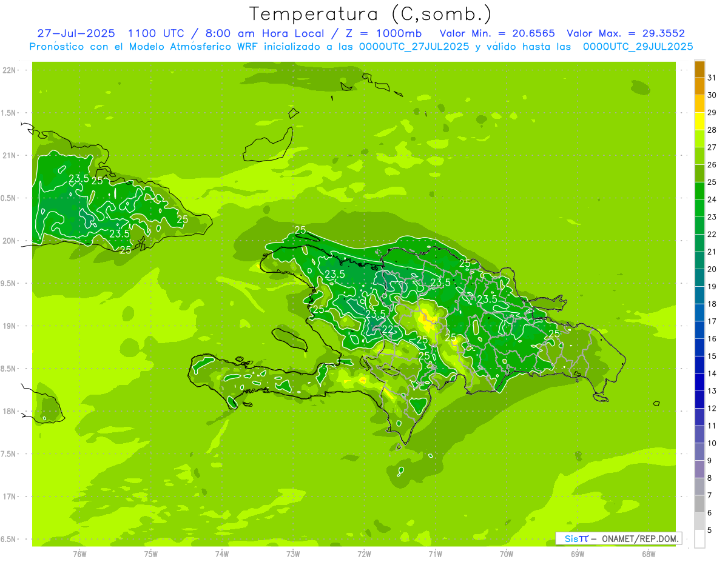Click longitude axis label "71W"

pyautogui.click(x=435, y=554)
